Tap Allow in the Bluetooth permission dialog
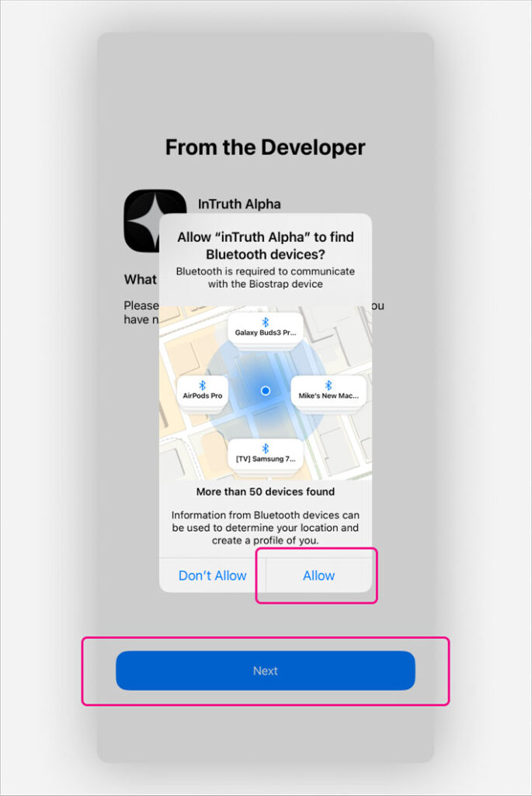Screen dimensions: 532x796 (318, 575)
